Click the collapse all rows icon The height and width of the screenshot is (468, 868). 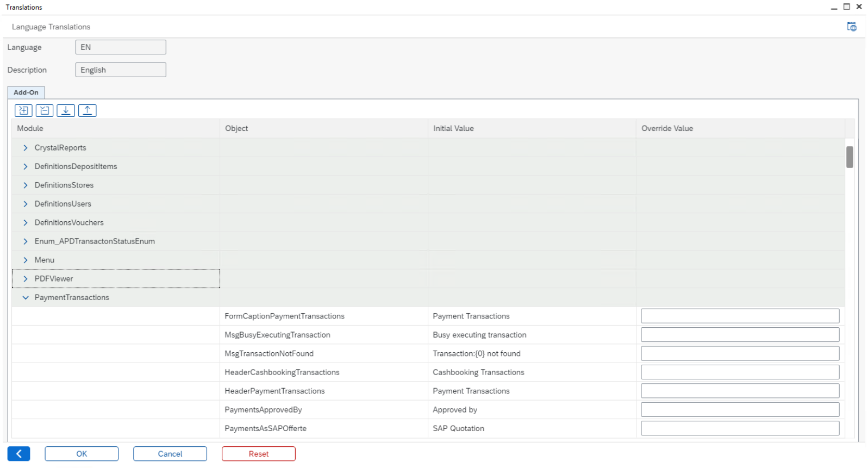pyautogui.click(x=45, y=111)
